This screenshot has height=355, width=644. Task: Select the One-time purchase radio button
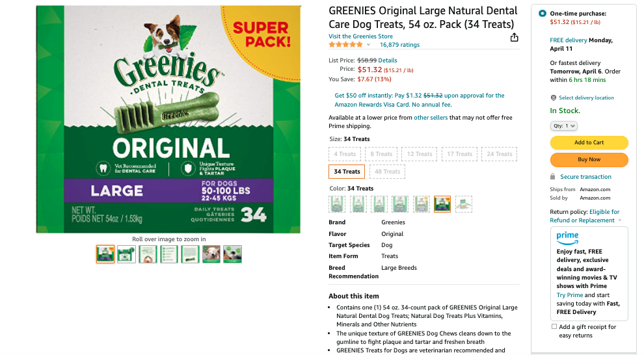543,14
